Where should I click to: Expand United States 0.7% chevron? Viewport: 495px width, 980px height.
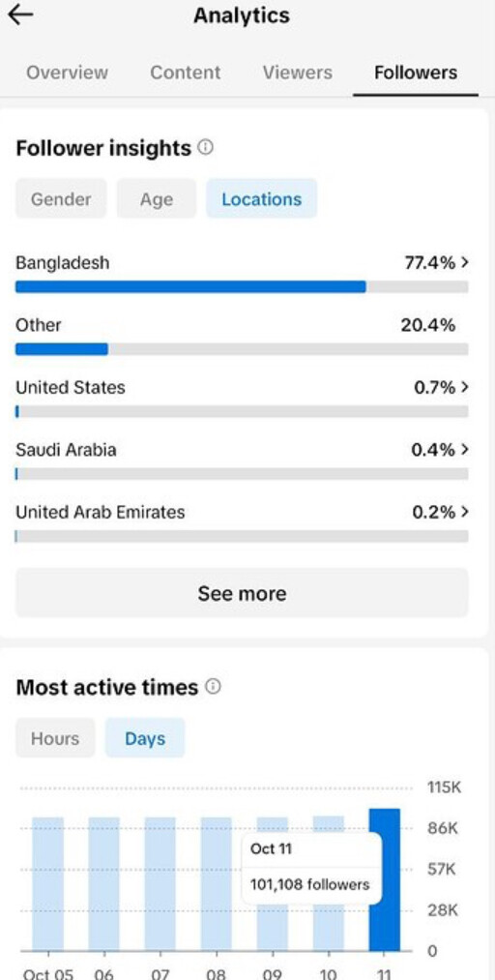coord(464,388)
